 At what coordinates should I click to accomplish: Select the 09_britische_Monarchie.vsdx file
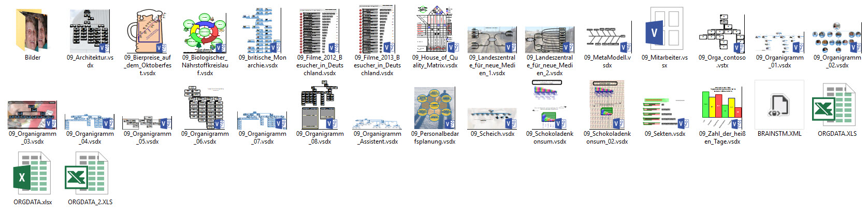click(x=263, y=31)
